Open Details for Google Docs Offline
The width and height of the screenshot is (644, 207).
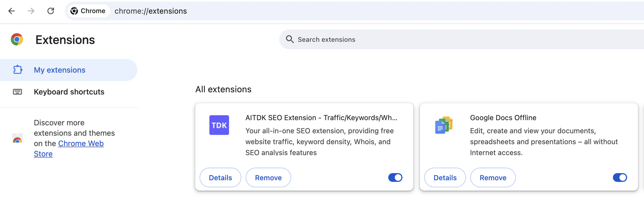pyautogui.click(x=445, y=178)
